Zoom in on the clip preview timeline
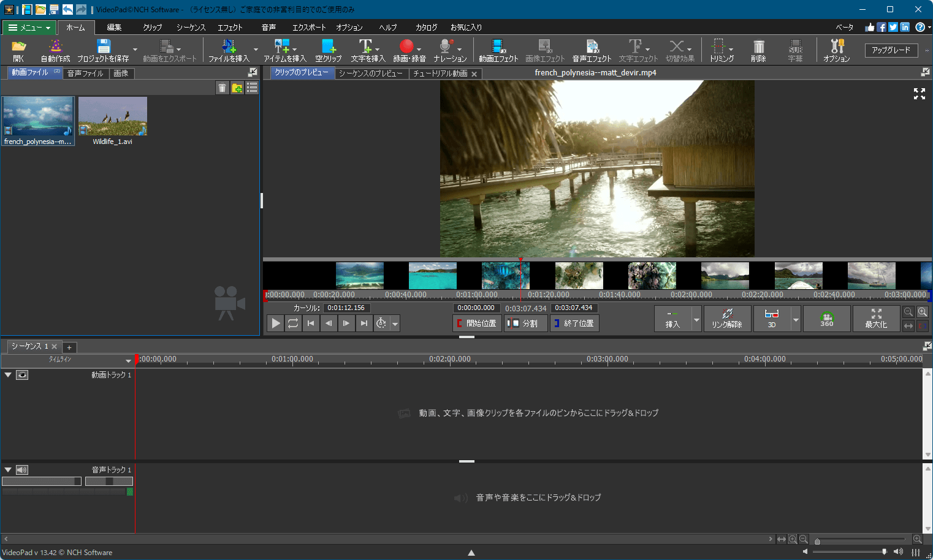Image resolution: width=933 pixels, height=560 pixels. coord(923,312)
